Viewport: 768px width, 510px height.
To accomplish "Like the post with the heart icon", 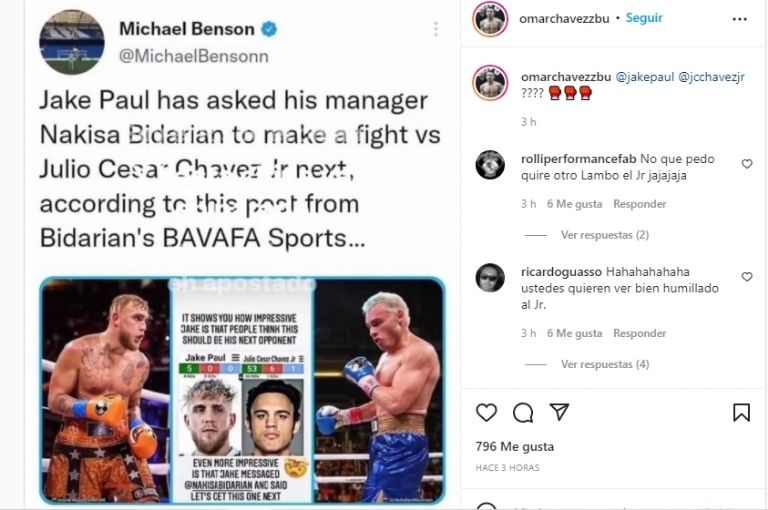I will (486, 413).
